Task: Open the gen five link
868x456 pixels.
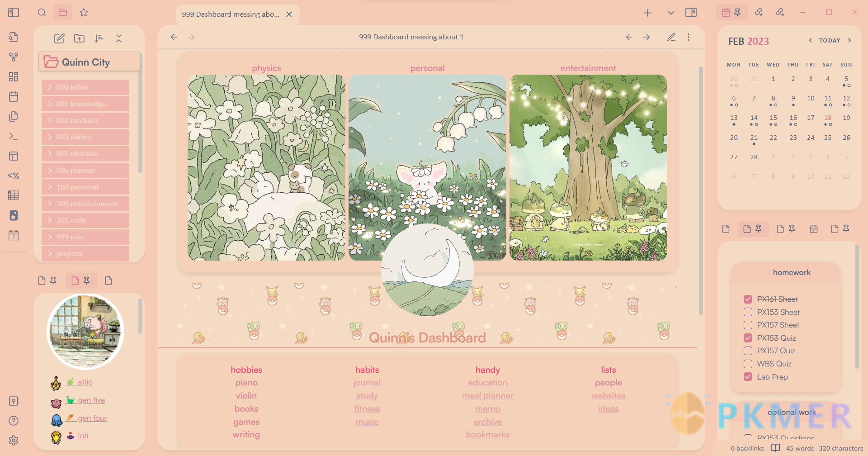Action: coord(91,400)
